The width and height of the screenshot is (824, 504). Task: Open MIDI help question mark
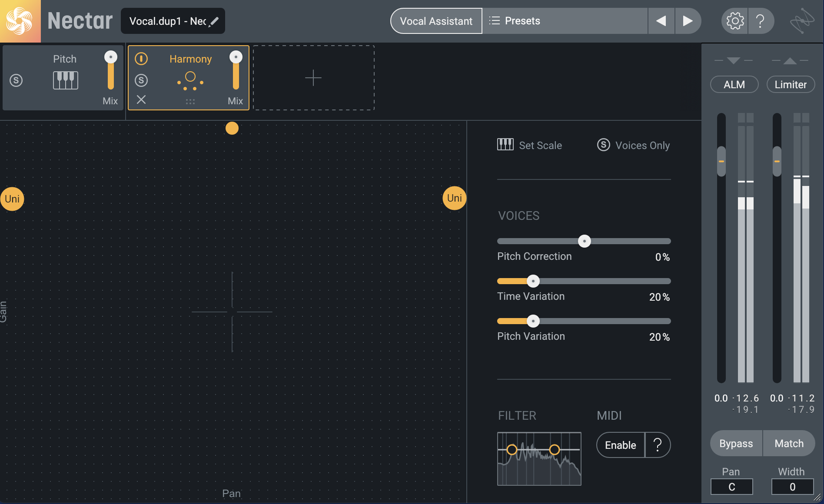pos(658,445)
